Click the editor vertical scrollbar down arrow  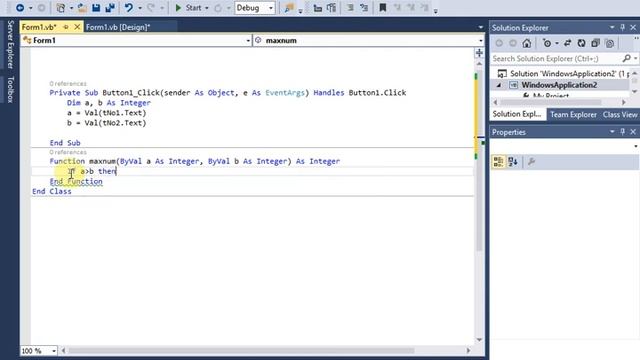(479, 340)
